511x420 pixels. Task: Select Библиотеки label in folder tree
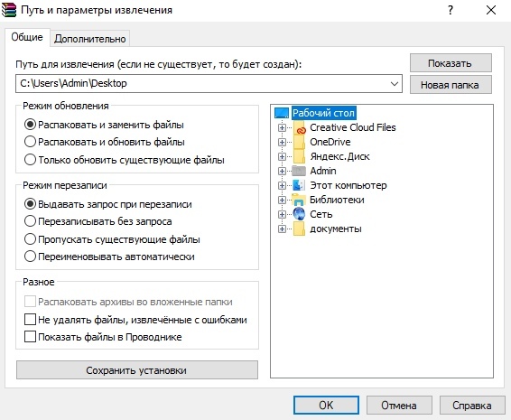tap(337, 200)
